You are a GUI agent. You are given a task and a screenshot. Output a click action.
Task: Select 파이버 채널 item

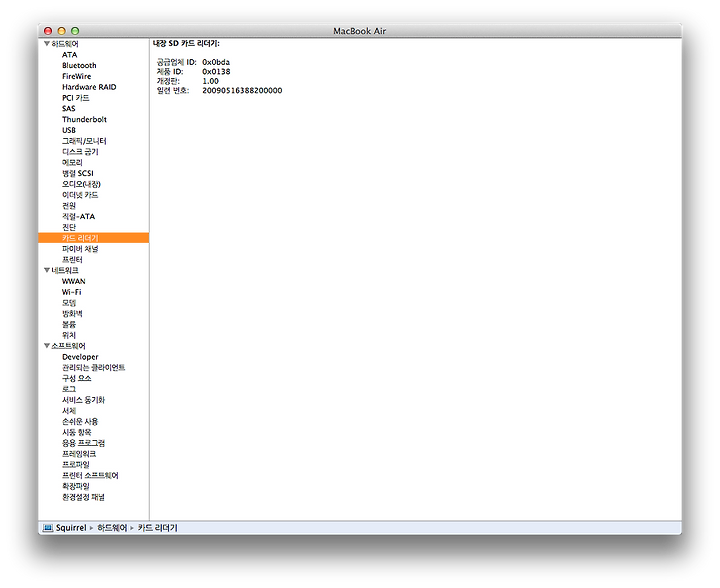click(x=80, y=249)
